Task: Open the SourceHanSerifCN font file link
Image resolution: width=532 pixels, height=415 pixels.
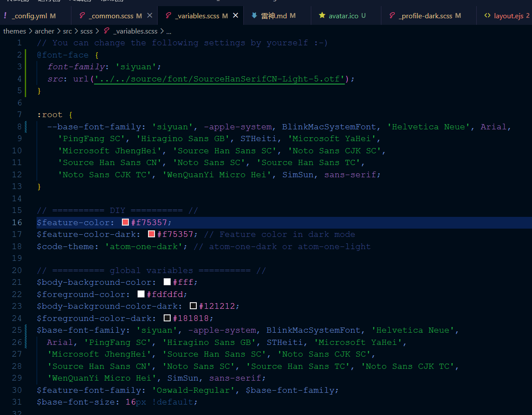Action: coord(218,78)
